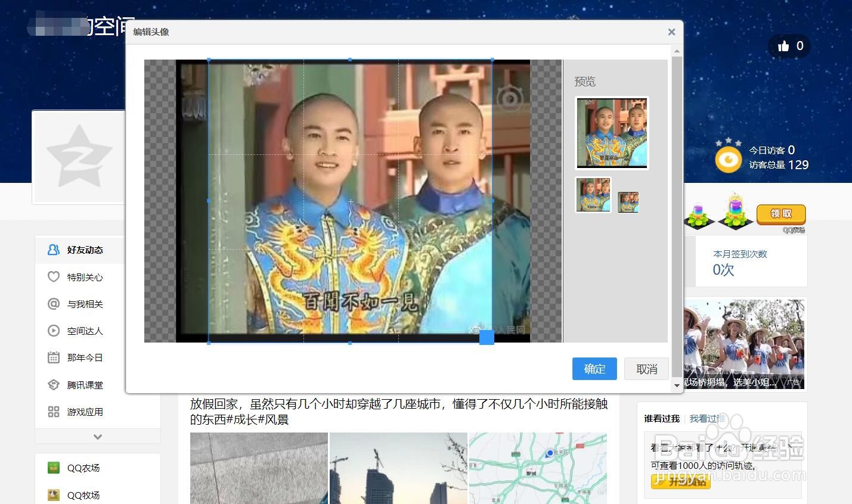Click the visitor eye icon

click(x=728, y=159)
